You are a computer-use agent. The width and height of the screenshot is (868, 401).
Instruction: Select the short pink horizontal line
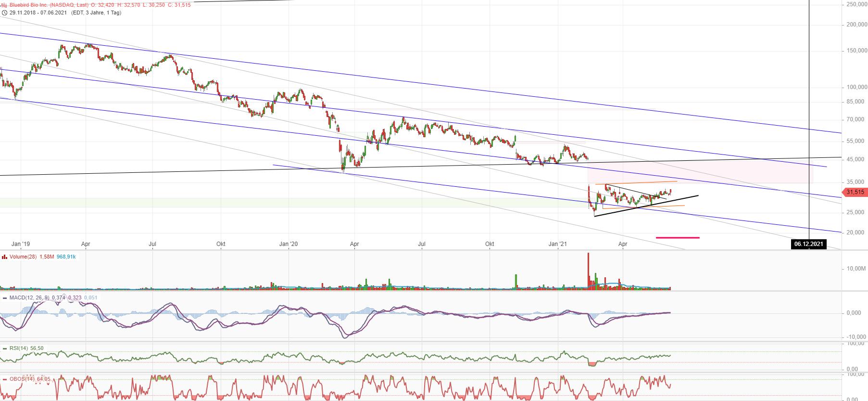[678, 237]
